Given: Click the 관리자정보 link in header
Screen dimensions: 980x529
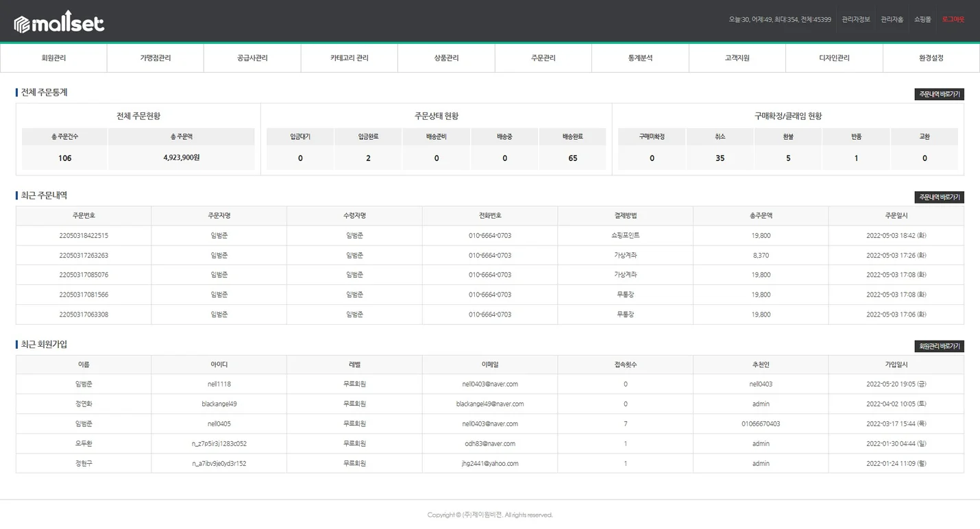Looking at the screenshot, I should (x=856, y=19).
